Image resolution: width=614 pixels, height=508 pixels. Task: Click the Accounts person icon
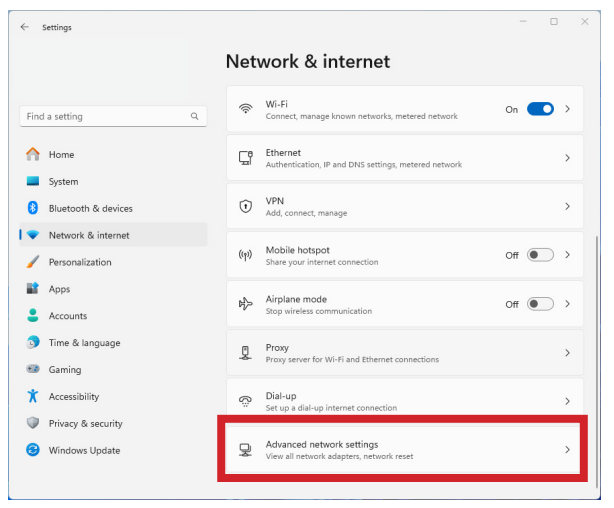click(x=33, y=315)
